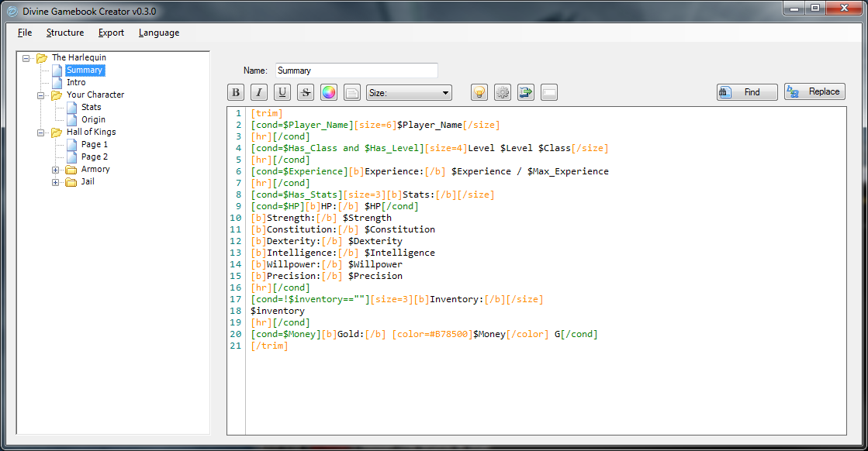Click the color=#B78500 tag on line 20
The width and height of the screenshot is (868, 451).
(432, 334)
